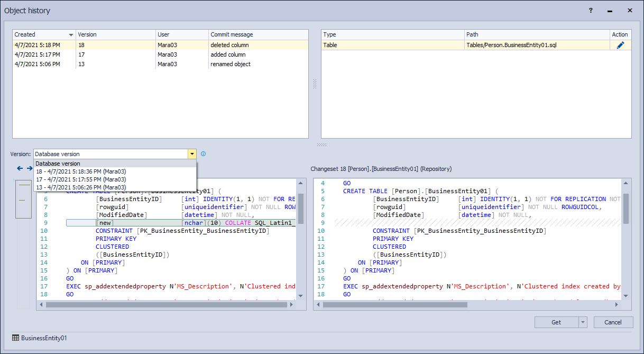Click the pencil edit action icon

click(620, 46)
